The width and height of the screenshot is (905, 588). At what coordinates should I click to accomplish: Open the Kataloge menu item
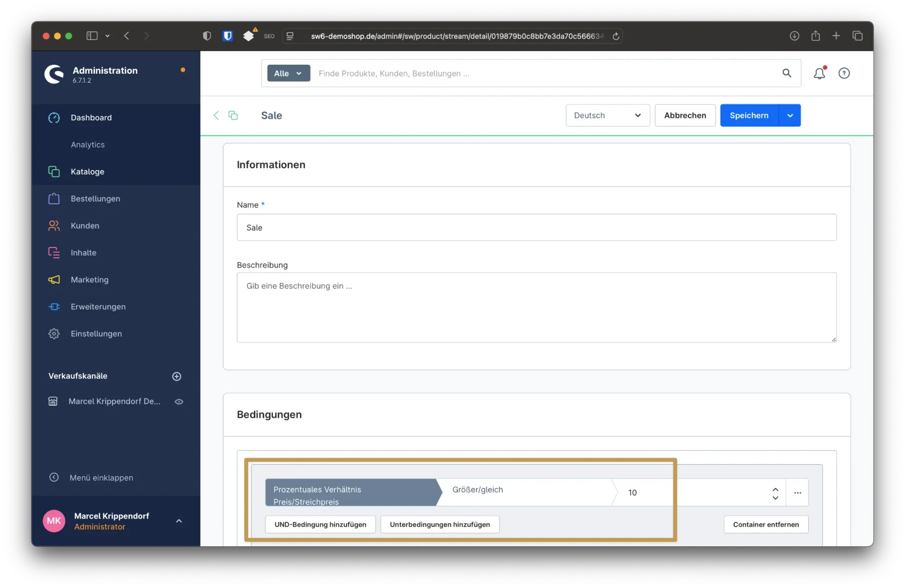(x=87, y=171)
